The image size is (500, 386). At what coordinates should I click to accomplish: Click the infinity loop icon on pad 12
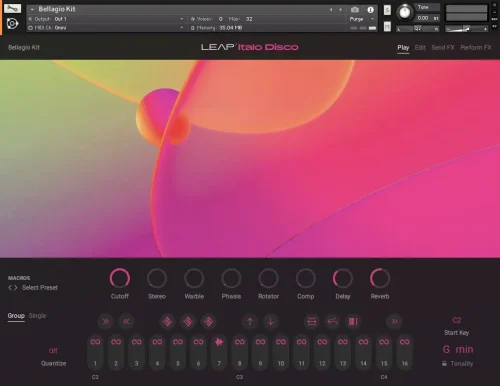[322, 342]
